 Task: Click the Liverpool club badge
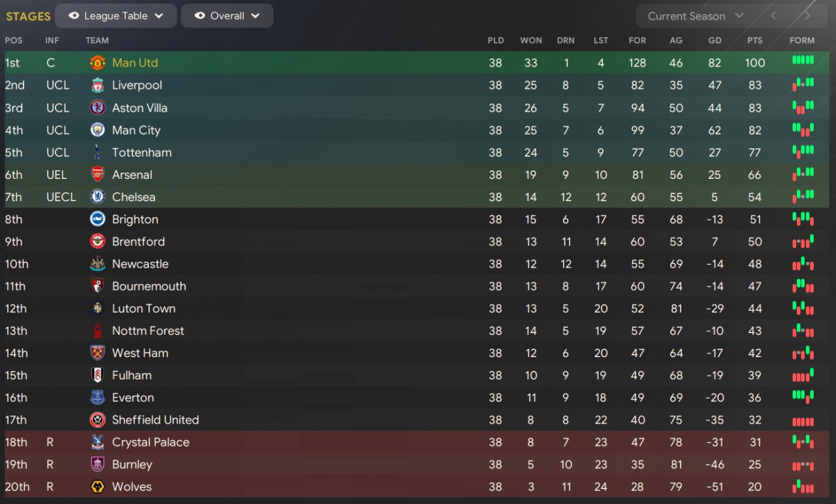click(x=97, y=85)
